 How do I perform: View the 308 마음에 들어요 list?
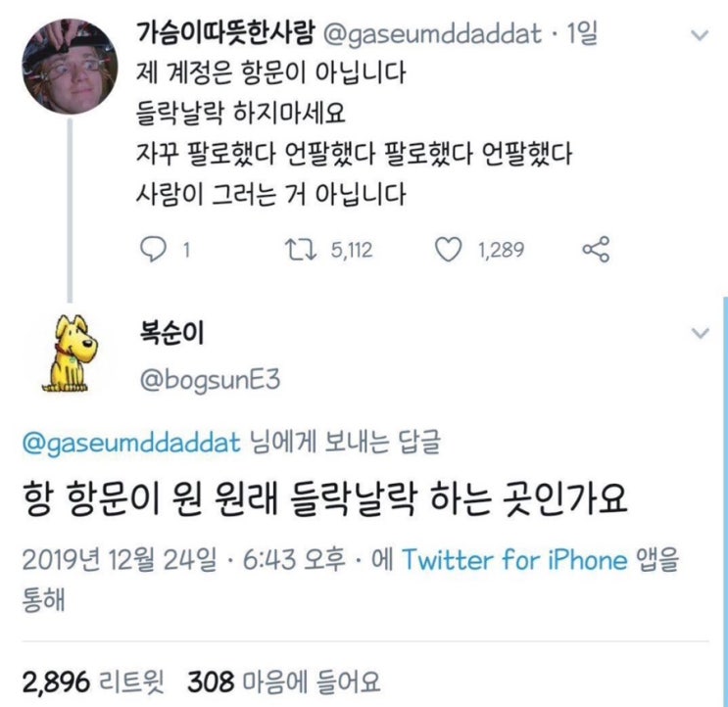[x=284, y=683]
